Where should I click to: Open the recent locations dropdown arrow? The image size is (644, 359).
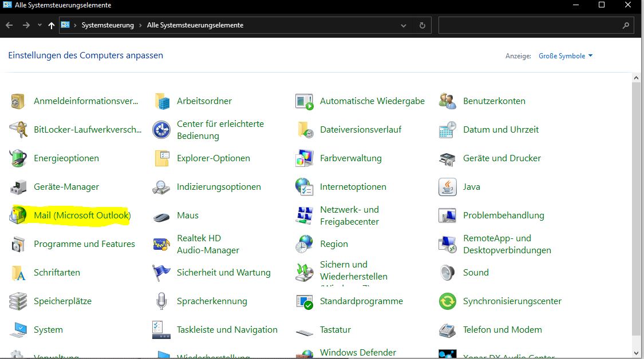pyautogui.click(x=39, y=25)
